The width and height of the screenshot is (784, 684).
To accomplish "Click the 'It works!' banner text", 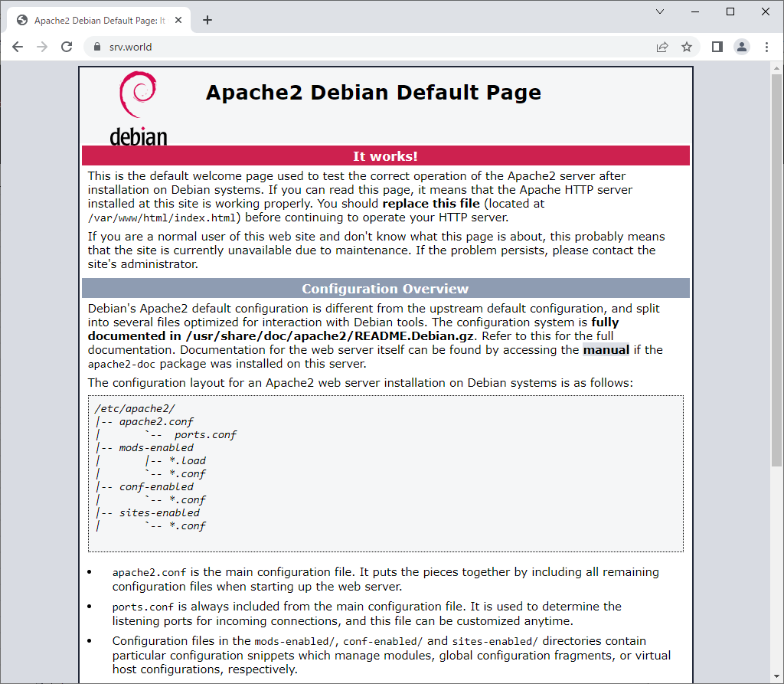I will (385, 156).
